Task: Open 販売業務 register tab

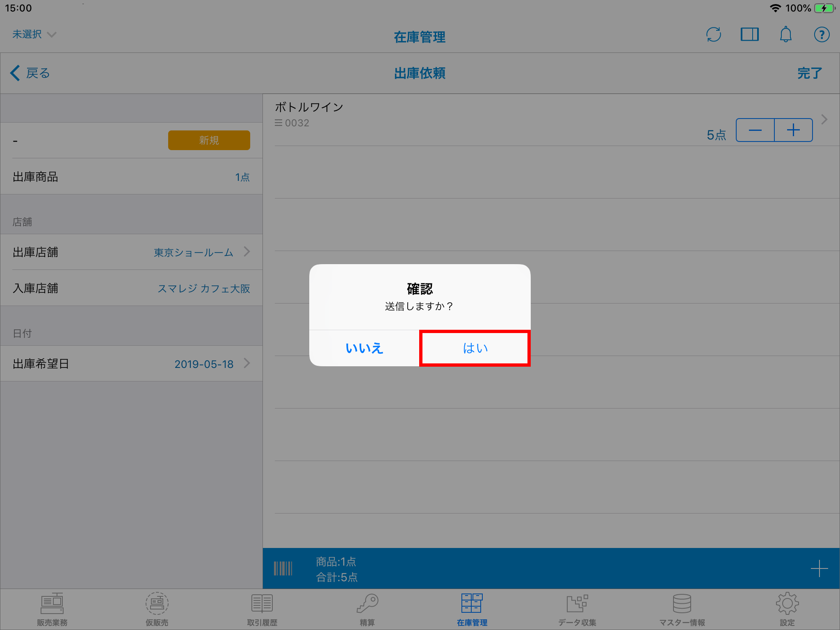Action: (x=52, y=609)
